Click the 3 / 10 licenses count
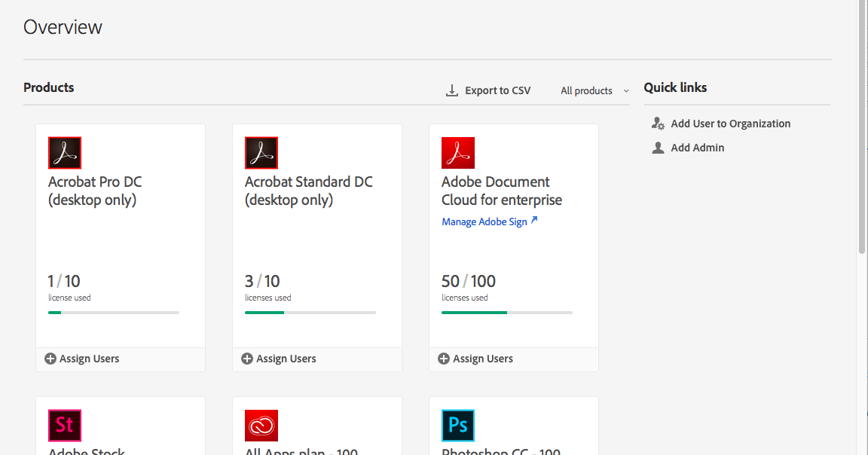The width and height of the screenshot is (868, 455). click(262, 281)
